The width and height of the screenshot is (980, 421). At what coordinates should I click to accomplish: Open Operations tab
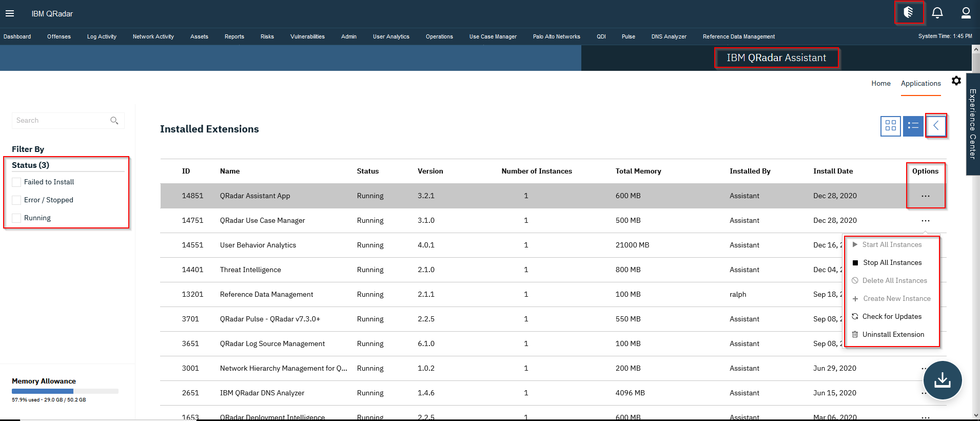click(x=439, y=36)
